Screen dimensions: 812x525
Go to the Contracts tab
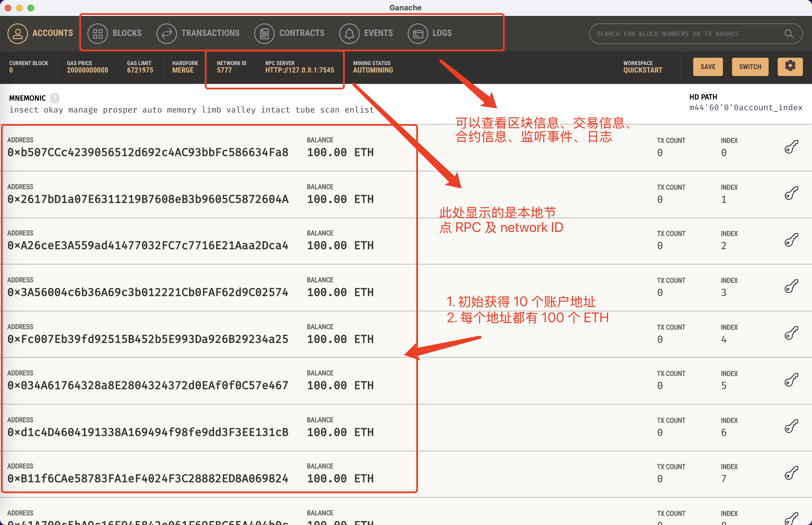289,33
